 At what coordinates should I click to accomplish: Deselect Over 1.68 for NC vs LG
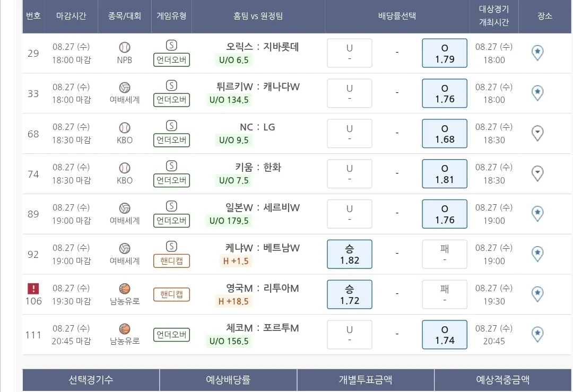(445, 134)
